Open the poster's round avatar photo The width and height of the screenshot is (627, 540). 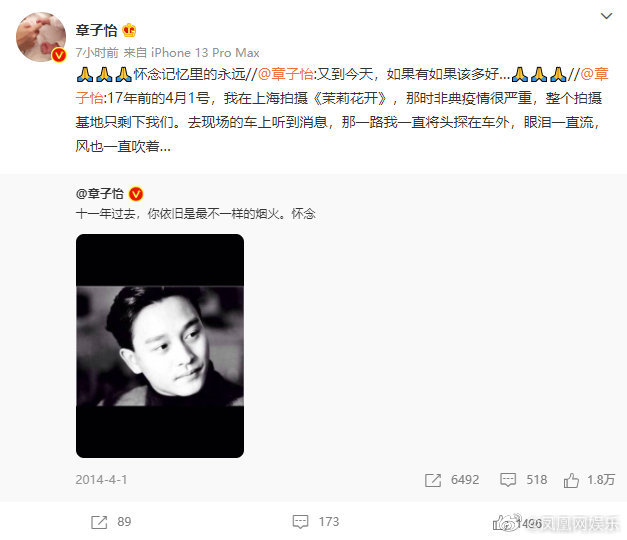click(x=41, y=37)
